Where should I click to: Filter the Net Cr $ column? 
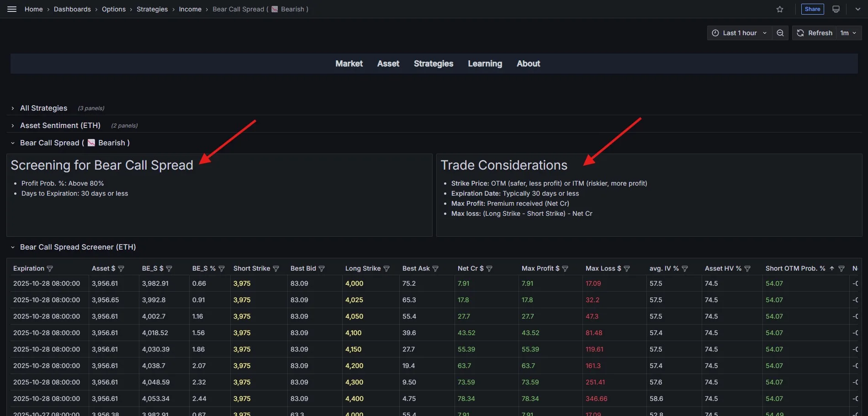pyautogui.click(x=489, y=269)
